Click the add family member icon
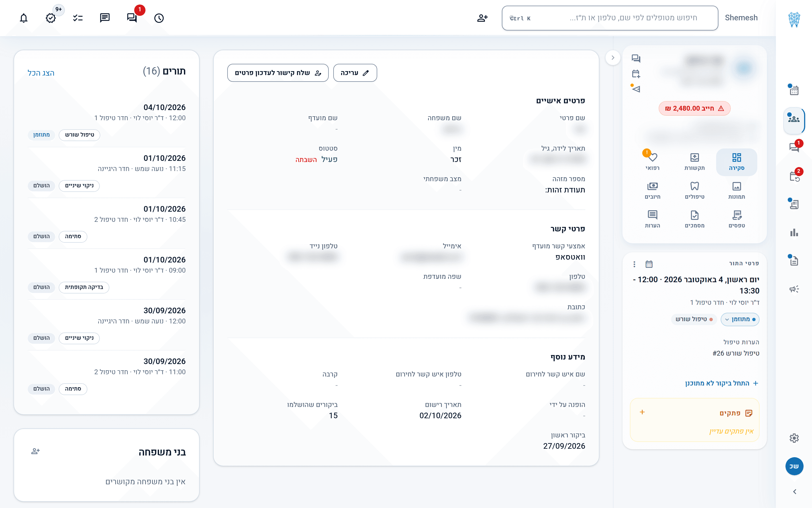 pos(36,451)
